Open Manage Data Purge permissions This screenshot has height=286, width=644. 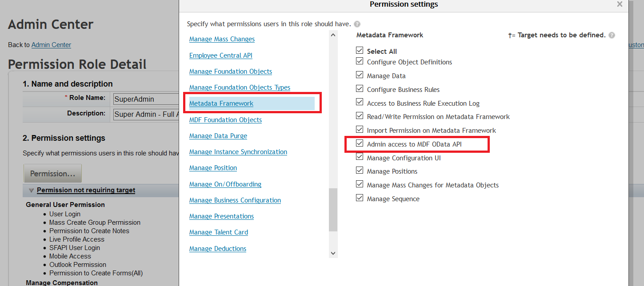[x=218, y=136]
